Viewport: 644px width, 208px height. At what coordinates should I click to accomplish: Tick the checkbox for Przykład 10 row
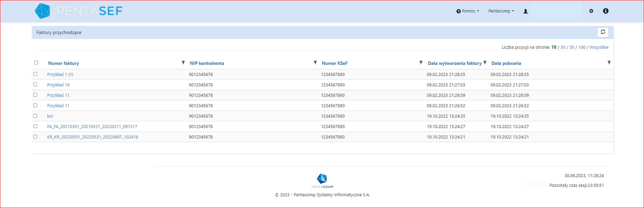pos(35,84)
